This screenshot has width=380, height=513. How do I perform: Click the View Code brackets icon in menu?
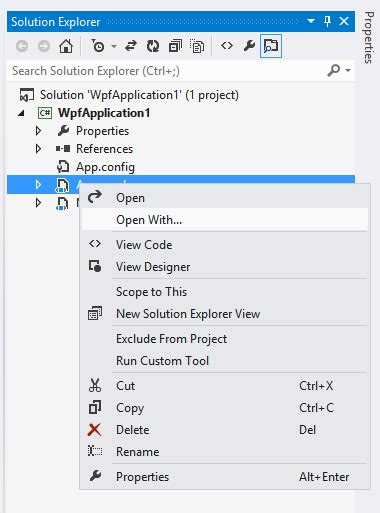pyautogui.click(x=95, y=244)
